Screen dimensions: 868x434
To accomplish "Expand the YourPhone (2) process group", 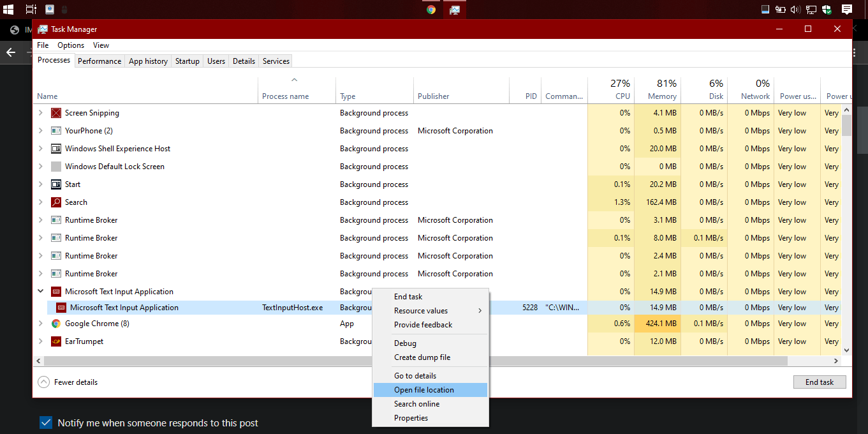I will point(41,131).
